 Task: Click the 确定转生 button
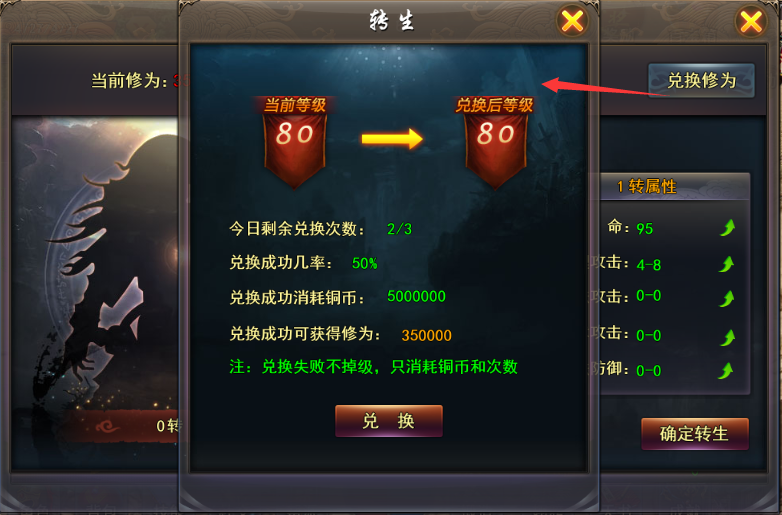click(695, 434)
